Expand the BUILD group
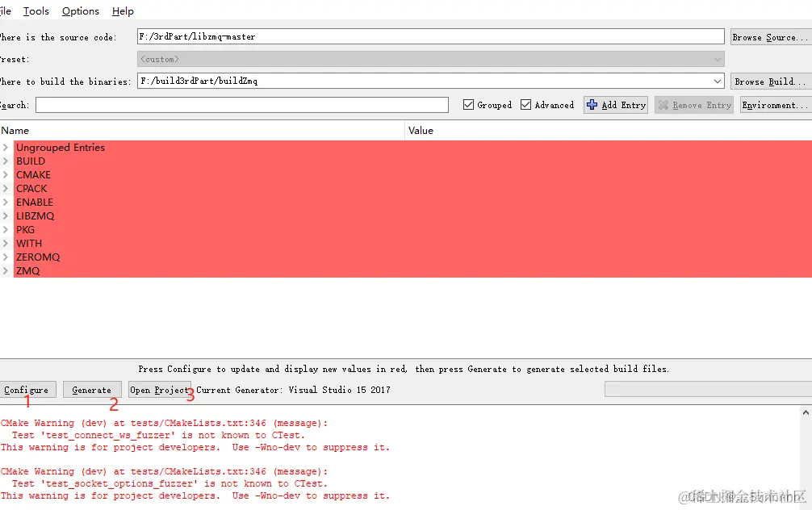 tap(5, 161)
